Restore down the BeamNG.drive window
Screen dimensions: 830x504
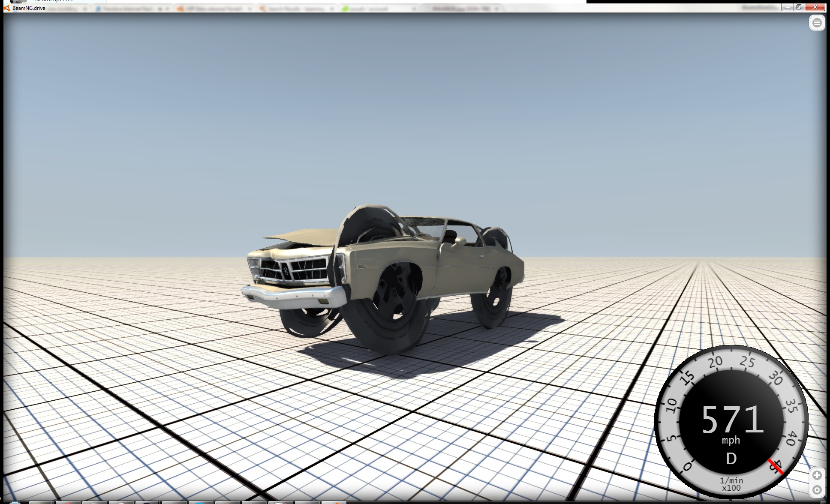coord(799,7)
